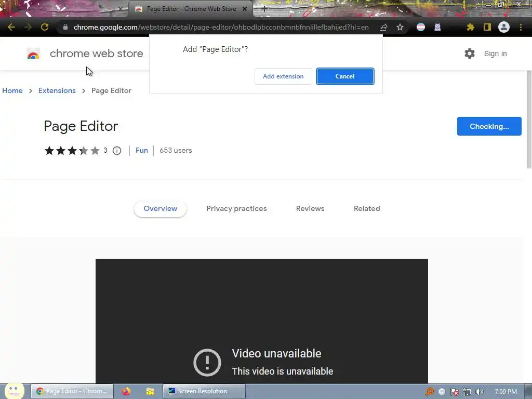Click the Checking... button

pyautogui.click(x=489, y=126)
